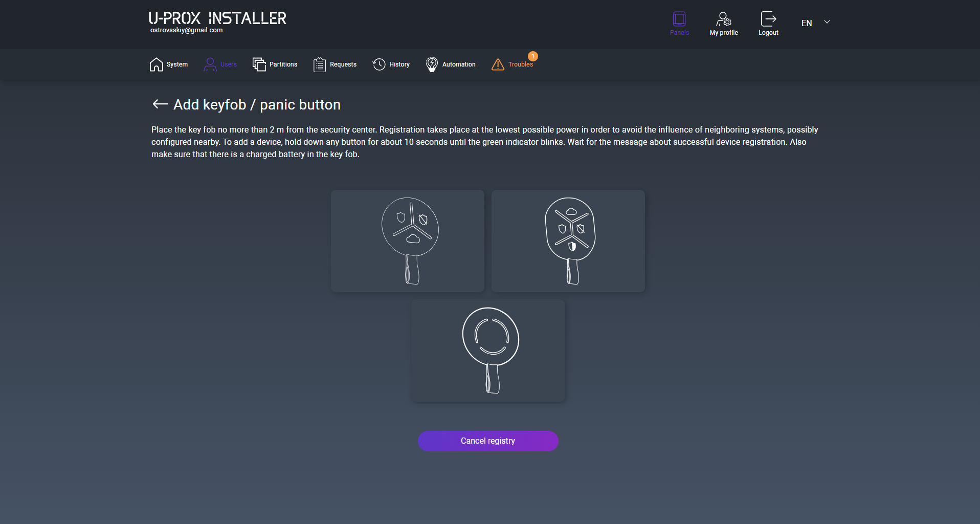Screen dimensions: 980x524
Task: Click the language selector chevron arrow
Action: [827, 22]
